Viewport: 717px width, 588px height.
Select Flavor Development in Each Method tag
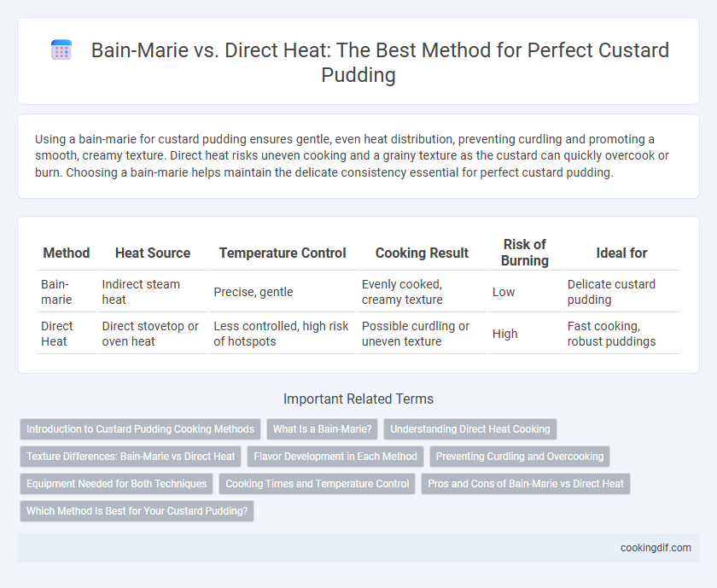coord(335,457)
